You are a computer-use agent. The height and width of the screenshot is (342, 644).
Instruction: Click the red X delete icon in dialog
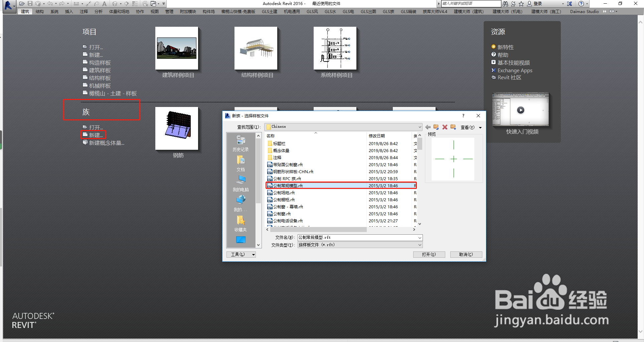tap(445, 127)
